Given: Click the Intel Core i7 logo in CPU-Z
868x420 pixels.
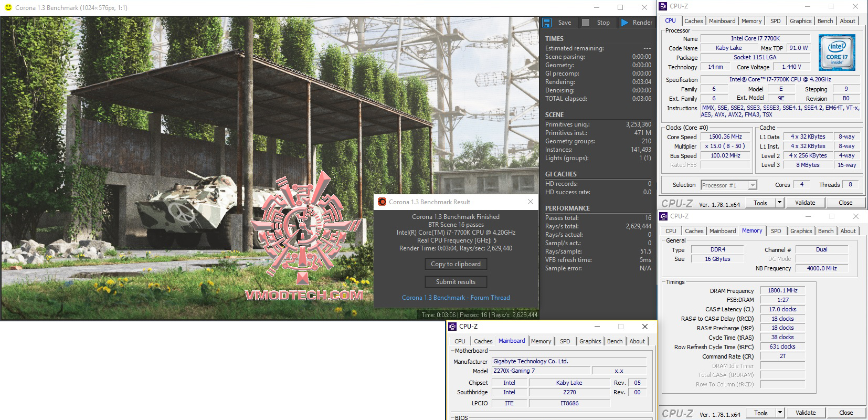Looking at the screenshot, I should pyautogui.click(x=837, y=52).
